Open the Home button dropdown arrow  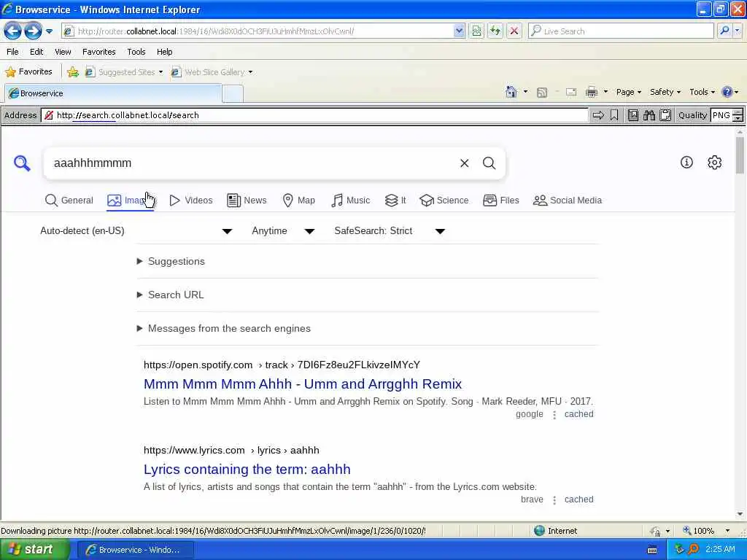click(x=525, y=92)
